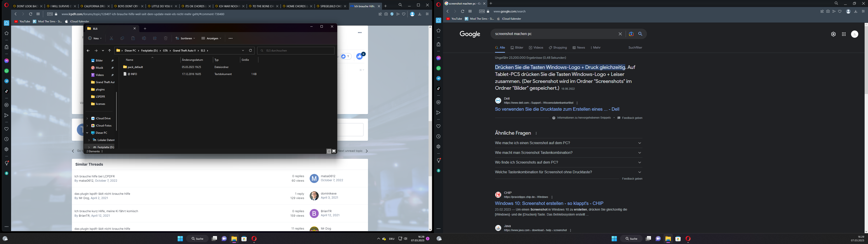The width and height of the screenshot is (868, 244).
Task: Go up one folder level in Explorer
Action: pyautogui.click(x=109, y=51)
